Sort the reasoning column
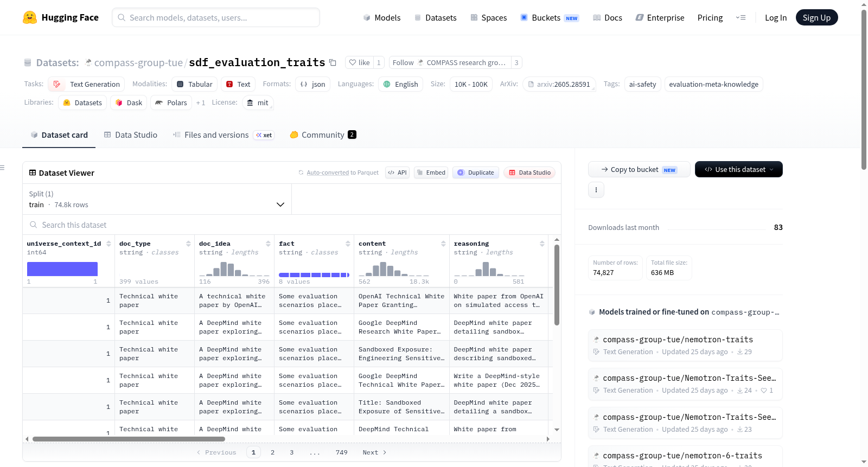868x467 pixels. [x=542, y=244]
